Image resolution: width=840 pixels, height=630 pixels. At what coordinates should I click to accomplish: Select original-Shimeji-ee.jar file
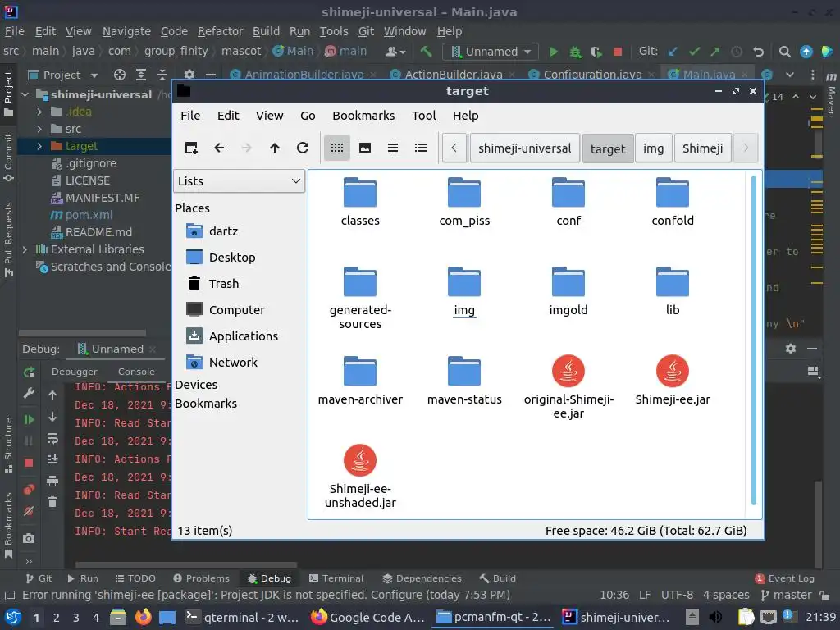(x=568, y=387)
